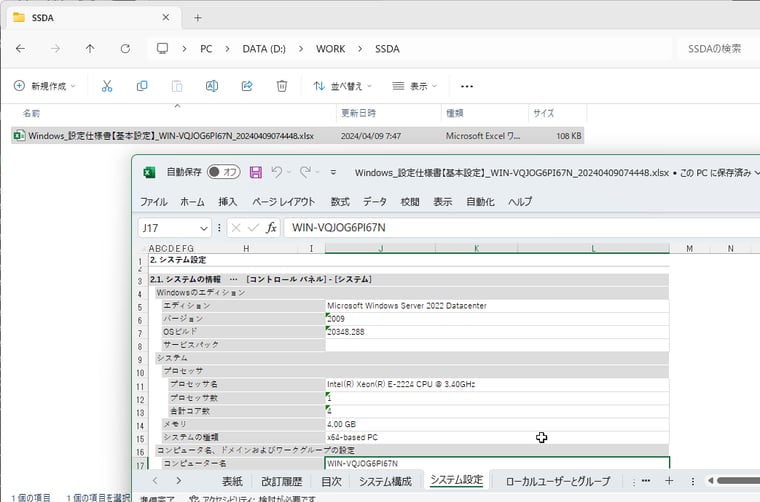Click the Excel horizontal scrollbar left arrow
Screen dimensions: 760x502
[x=711, y=481]
